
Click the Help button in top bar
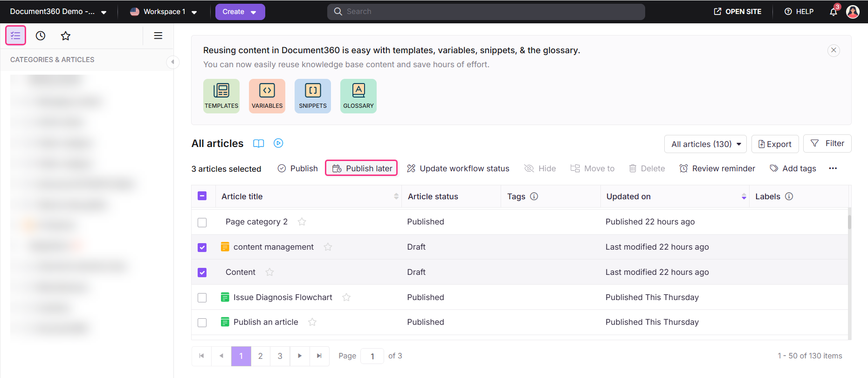tap(799, 12)
